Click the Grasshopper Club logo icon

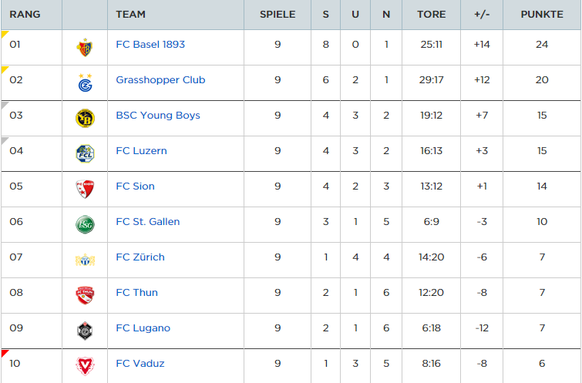[x=85, y=83]
